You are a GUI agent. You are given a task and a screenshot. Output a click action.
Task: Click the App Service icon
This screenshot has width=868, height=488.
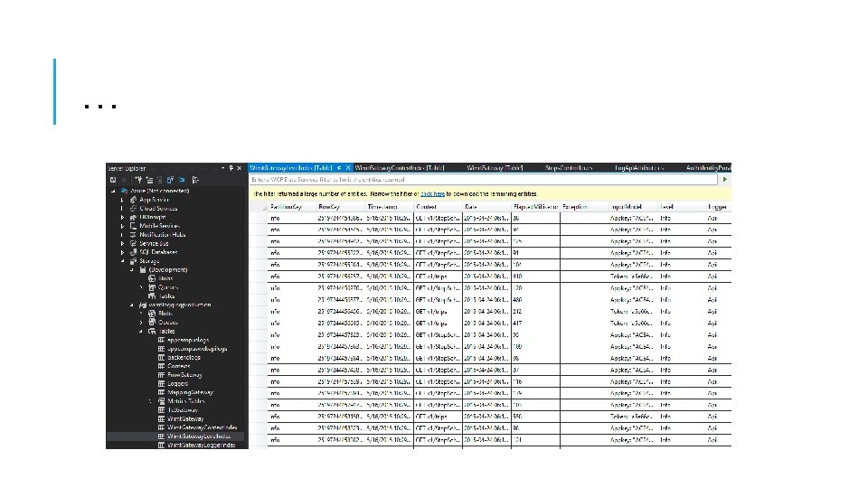[x=133, y=200]
